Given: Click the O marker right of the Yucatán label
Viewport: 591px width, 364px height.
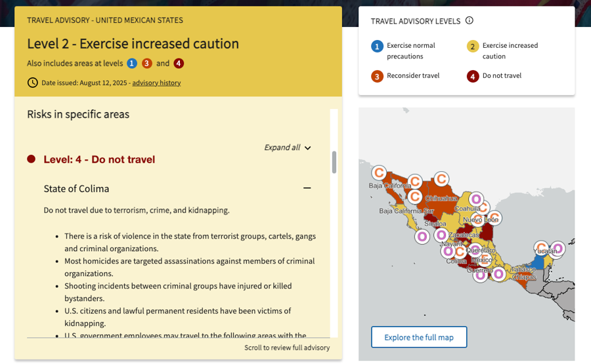Looking at the screenshot, I should coord(558,249).
